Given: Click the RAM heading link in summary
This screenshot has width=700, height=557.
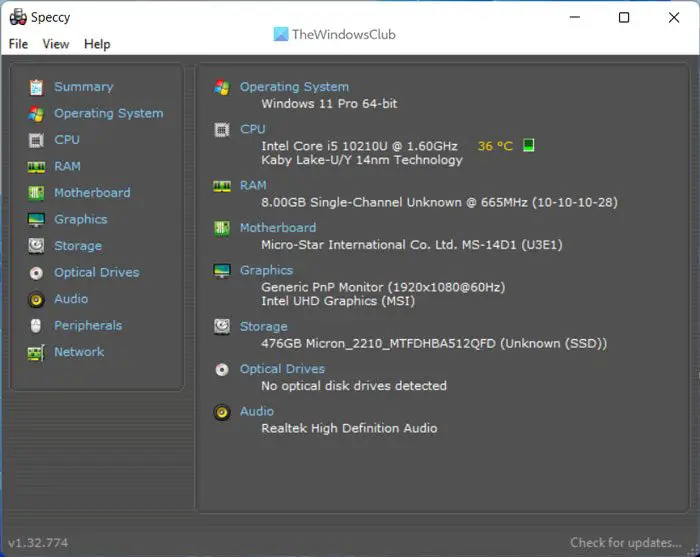Looking at the screenshot, I should [x=253, y=185].
